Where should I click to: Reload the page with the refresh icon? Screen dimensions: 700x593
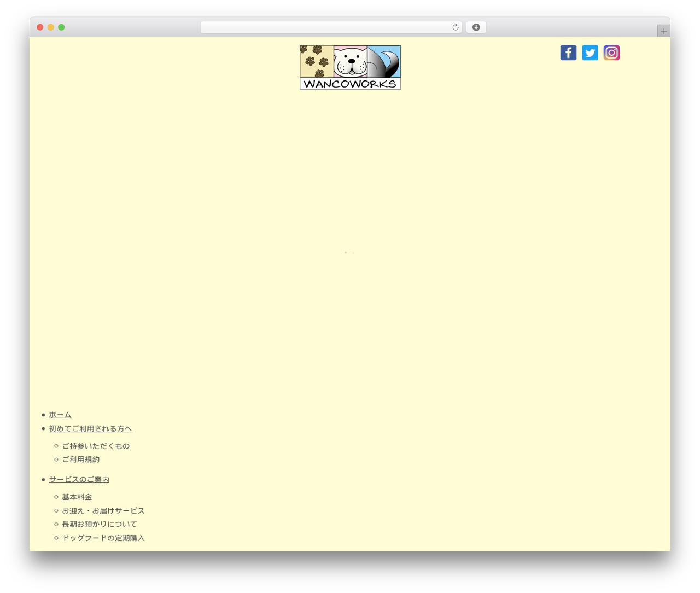(455, 27)
